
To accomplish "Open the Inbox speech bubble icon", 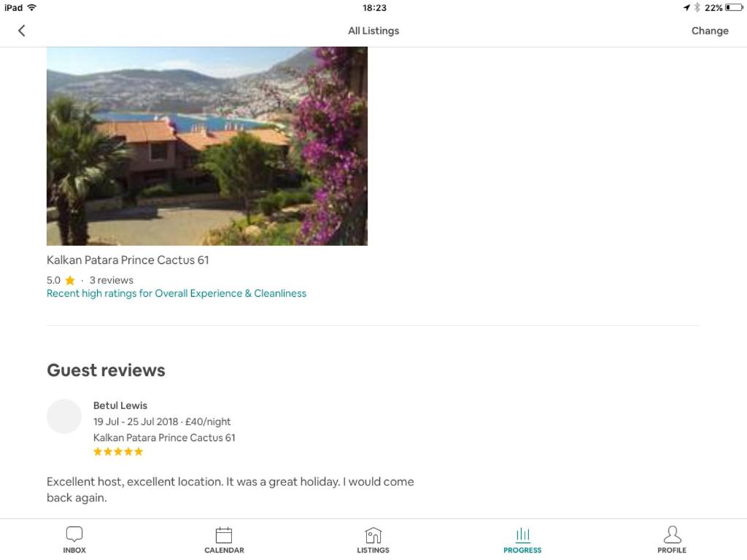I will click(x=74, y=534).
